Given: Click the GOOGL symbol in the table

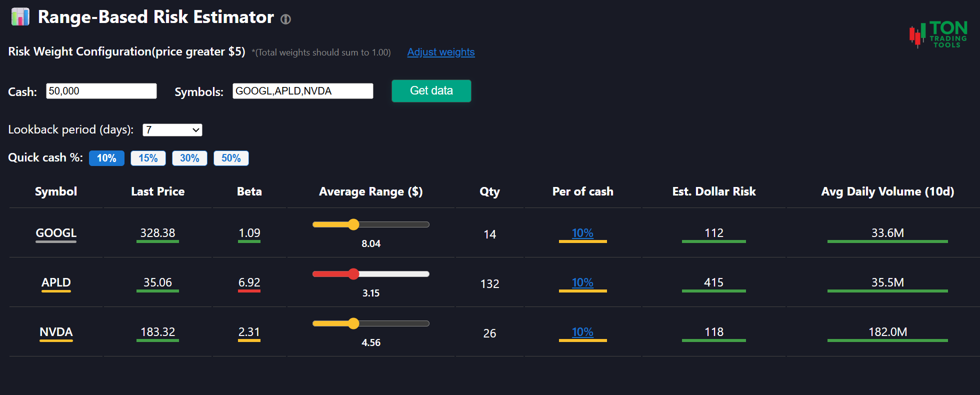Looking at the screenshot, I should (56, 233).
